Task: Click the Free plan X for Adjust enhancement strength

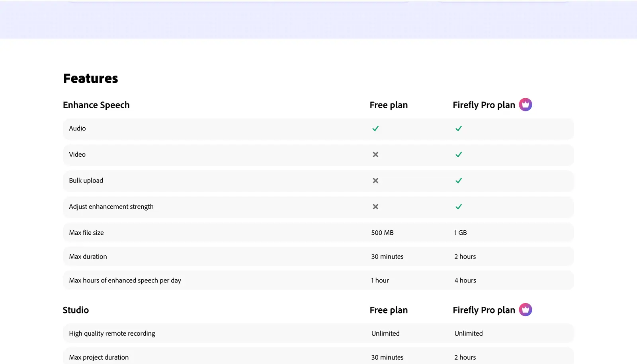Action: 375,206
